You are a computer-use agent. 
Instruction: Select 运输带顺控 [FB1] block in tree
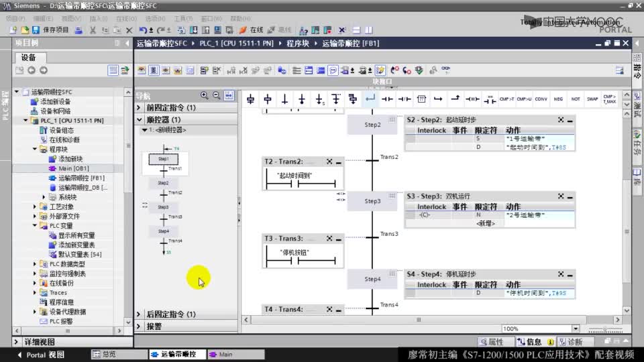[81, 178]
